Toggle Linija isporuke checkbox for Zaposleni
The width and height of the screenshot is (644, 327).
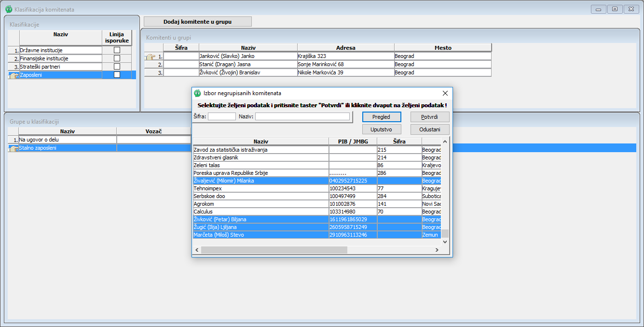coord(117,75)
